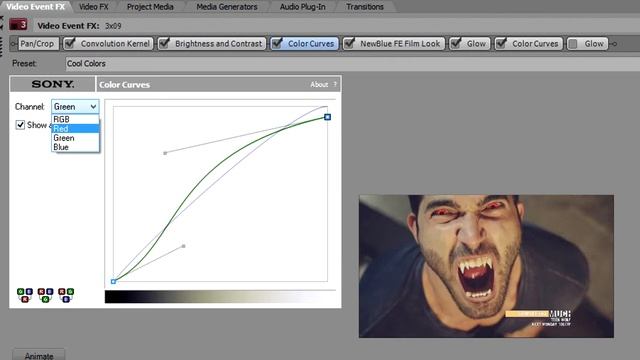Image resolution: width=640 pixels, height=360 pixels.
Task: Open the Audio Plug-In tab
Action: tap(302, 7)
